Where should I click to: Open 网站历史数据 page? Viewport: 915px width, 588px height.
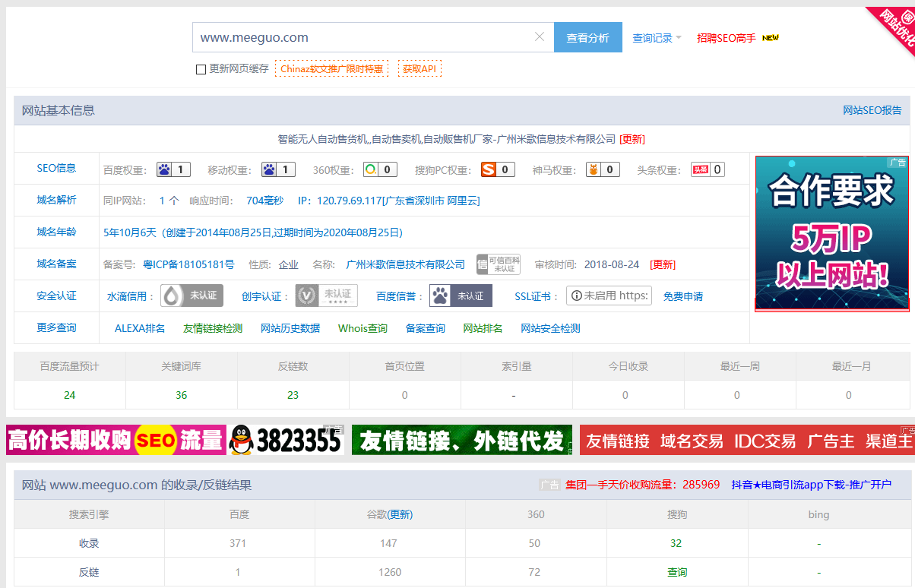coord(290,328)
